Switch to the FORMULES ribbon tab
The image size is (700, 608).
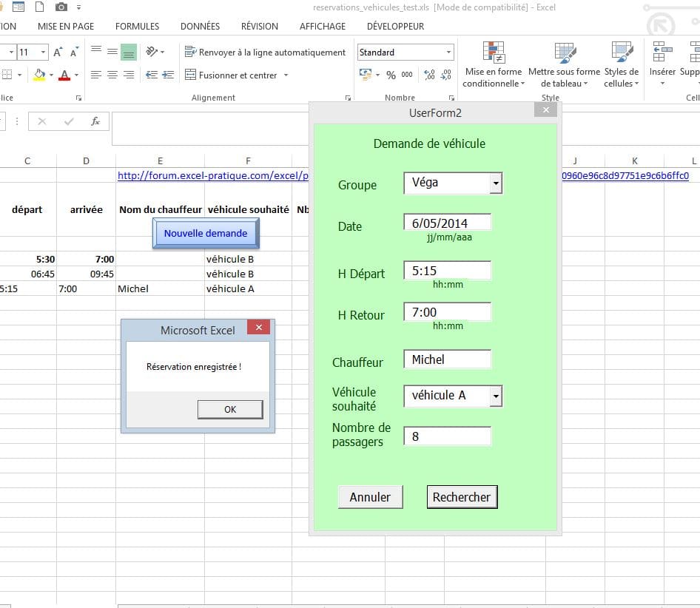point(137,26)
